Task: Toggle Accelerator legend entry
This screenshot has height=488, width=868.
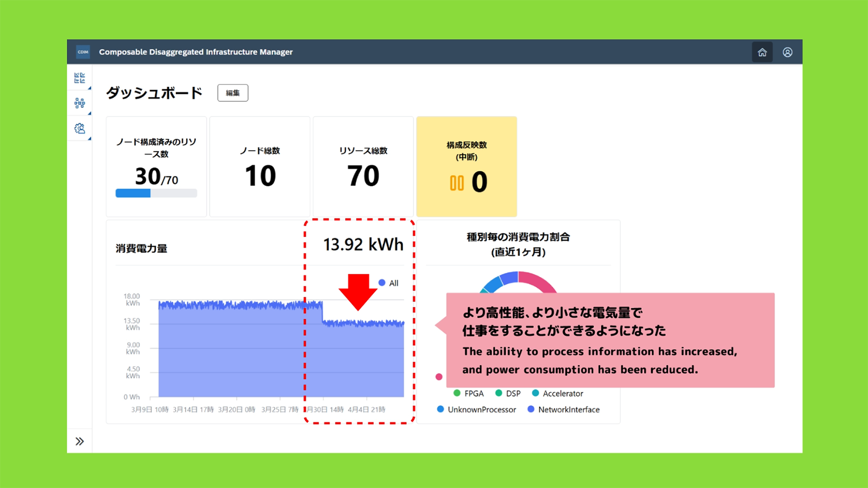Action: coord(558,394)
